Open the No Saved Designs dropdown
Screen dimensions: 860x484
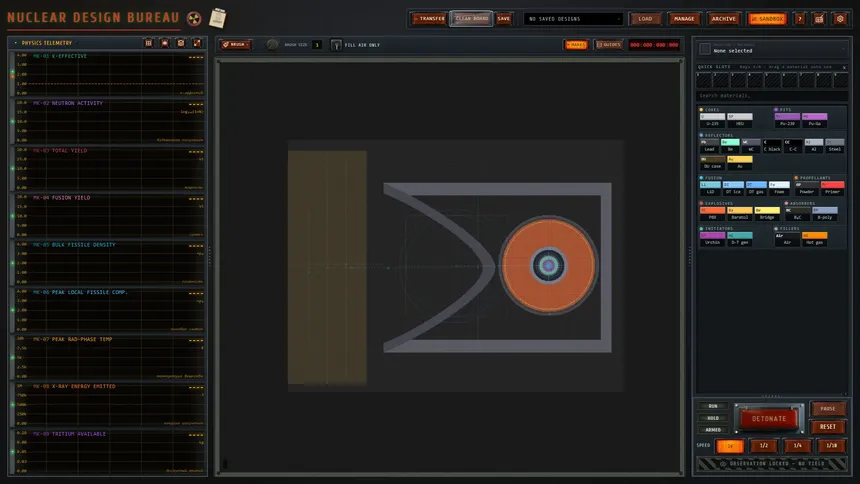pyautogui.click(x=573, y=19)
